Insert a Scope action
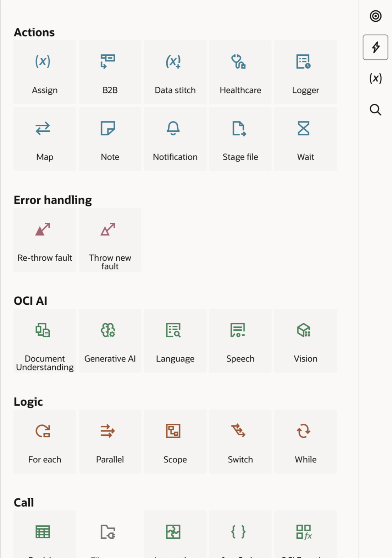This screenshot has height=558, width=392. click(175, 441)
